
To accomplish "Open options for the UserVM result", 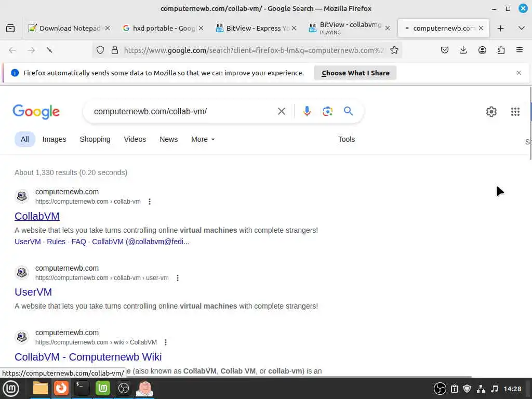I will [x=178, y=278].
